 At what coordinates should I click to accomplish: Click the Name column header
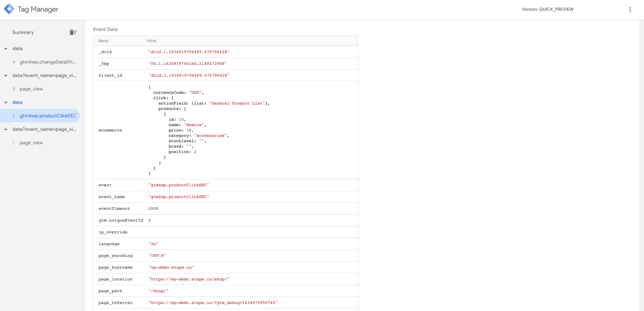[x=104, y=41]
